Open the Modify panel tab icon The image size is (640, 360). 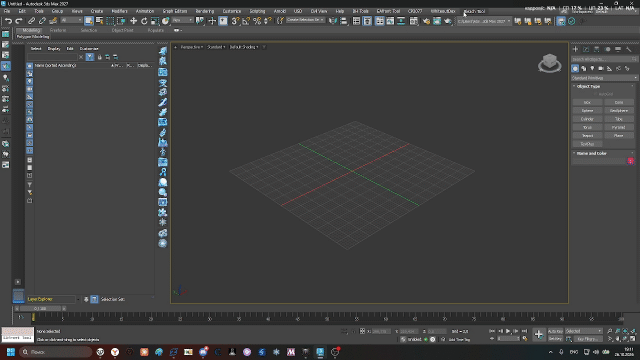click(586, 49)
